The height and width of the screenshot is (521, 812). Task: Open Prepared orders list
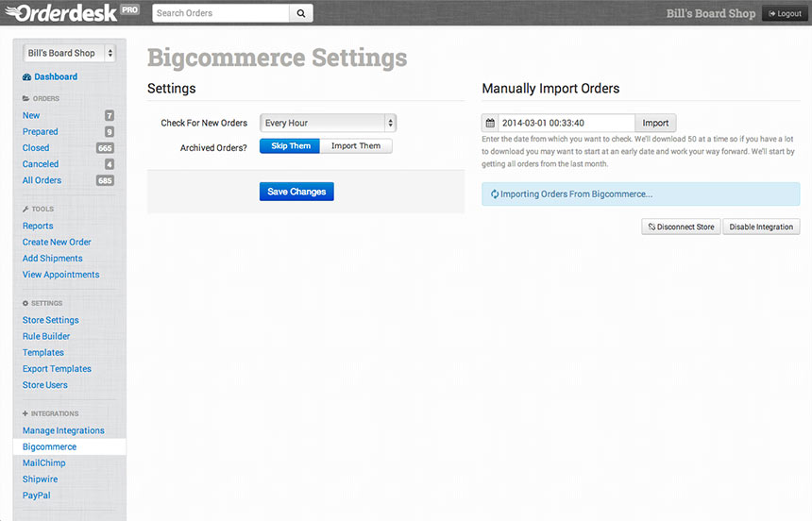(x=40, y=132)
